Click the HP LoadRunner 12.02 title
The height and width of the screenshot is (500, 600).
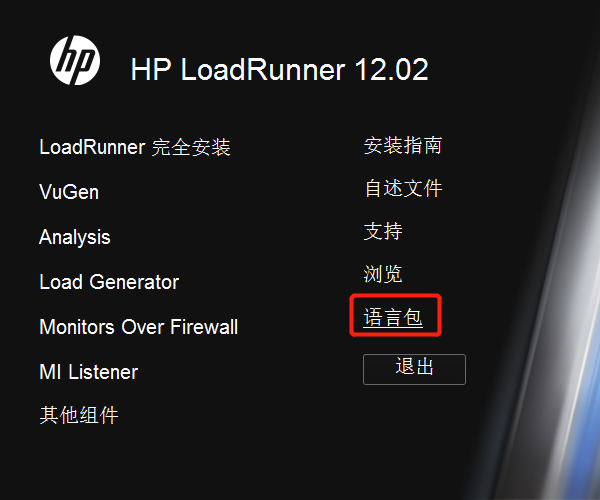280,69
